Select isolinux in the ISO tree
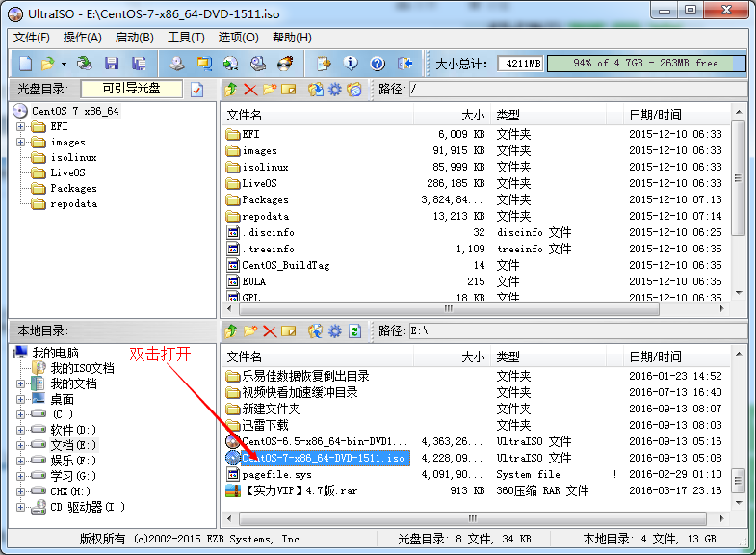The height and width of the screenshot is (555, 756). pyautogui.click(x=73, y=158)
